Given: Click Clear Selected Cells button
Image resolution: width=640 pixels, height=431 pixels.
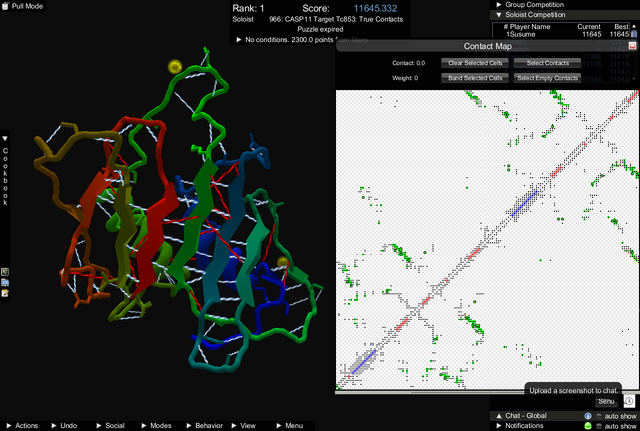Looking at the screenshot, I should [475, 63].
